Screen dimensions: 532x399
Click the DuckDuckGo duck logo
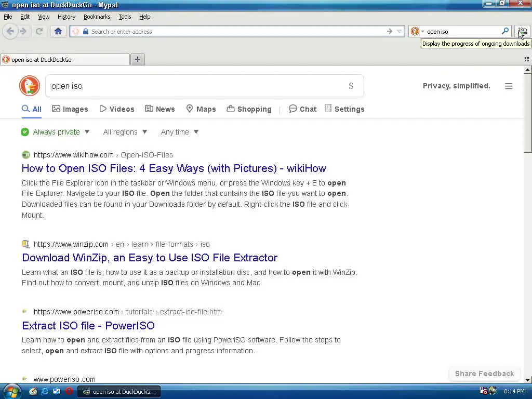coord(30,86)
